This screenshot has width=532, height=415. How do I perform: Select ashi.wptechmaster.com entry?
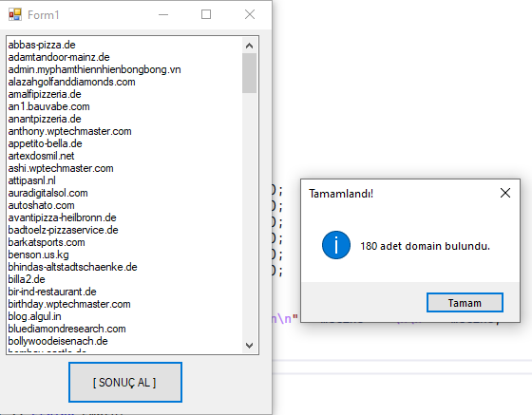pos(61,168)
